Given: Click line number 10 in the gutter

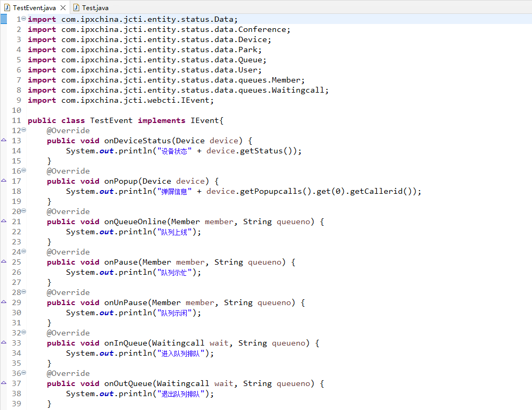Looking at the screenshot, I should [x=16, y=110].
